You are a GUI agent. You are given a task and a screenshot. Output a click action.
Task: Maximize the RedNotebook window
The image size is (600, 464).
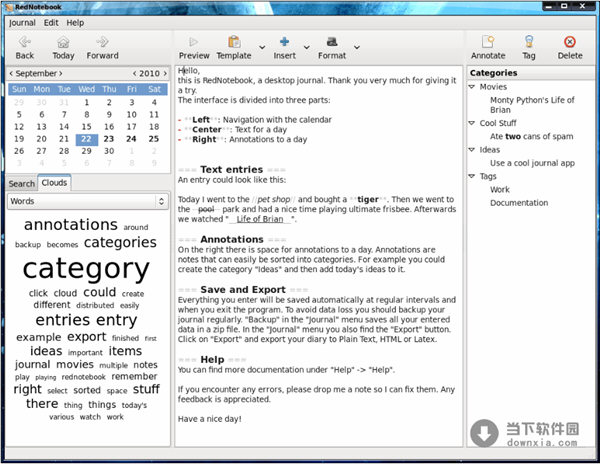(564, 6)
